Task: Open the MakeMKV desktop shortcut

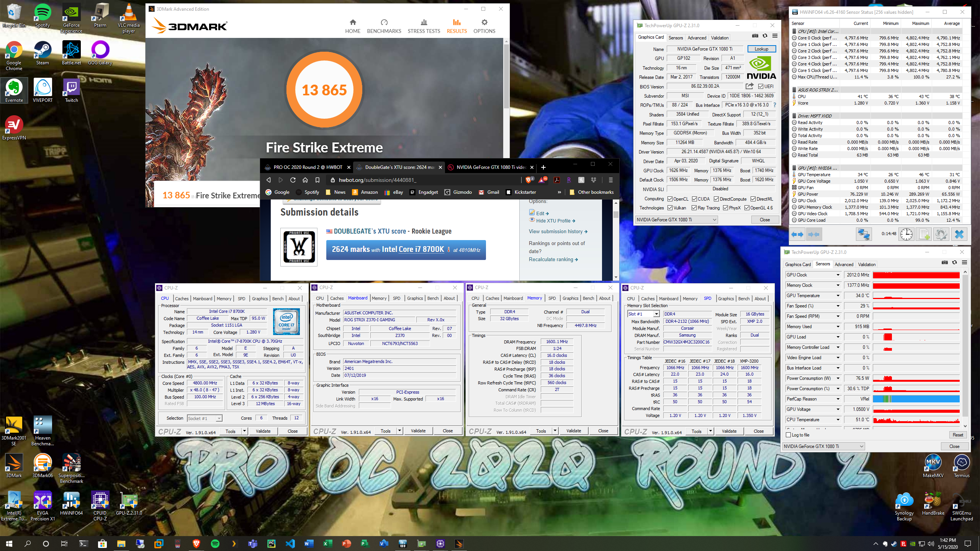Action: (x=933, y=466)
